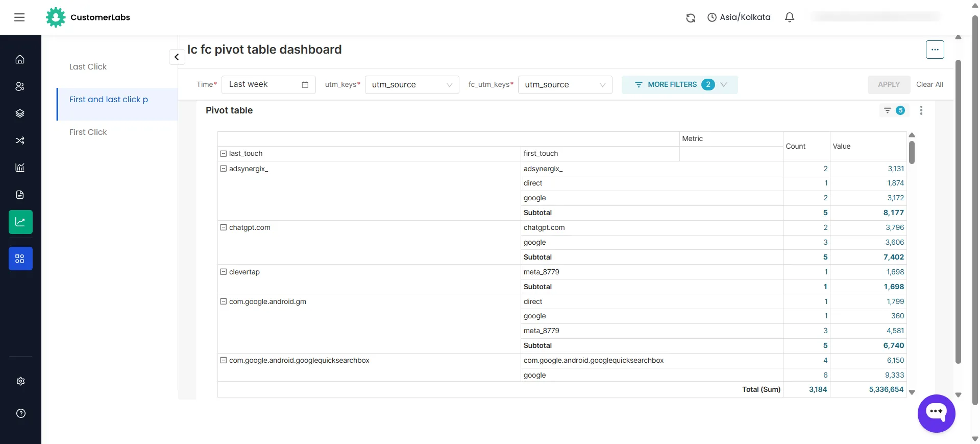Open the document icon in sidebar
980x444 pixels.
pos(20,195)
